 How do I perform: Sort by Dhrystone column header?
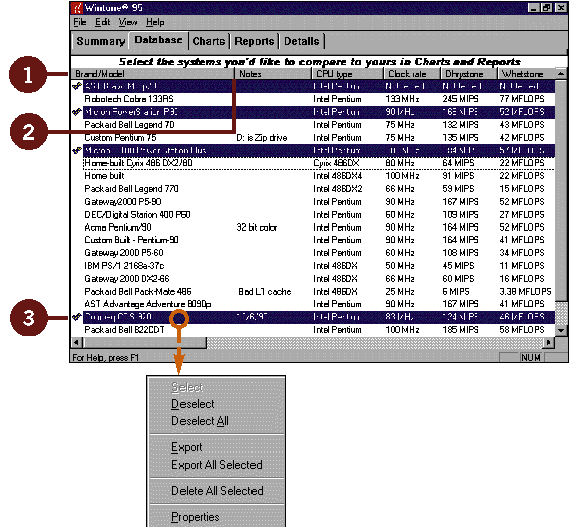pyautogui.click(x=468, y=74)
